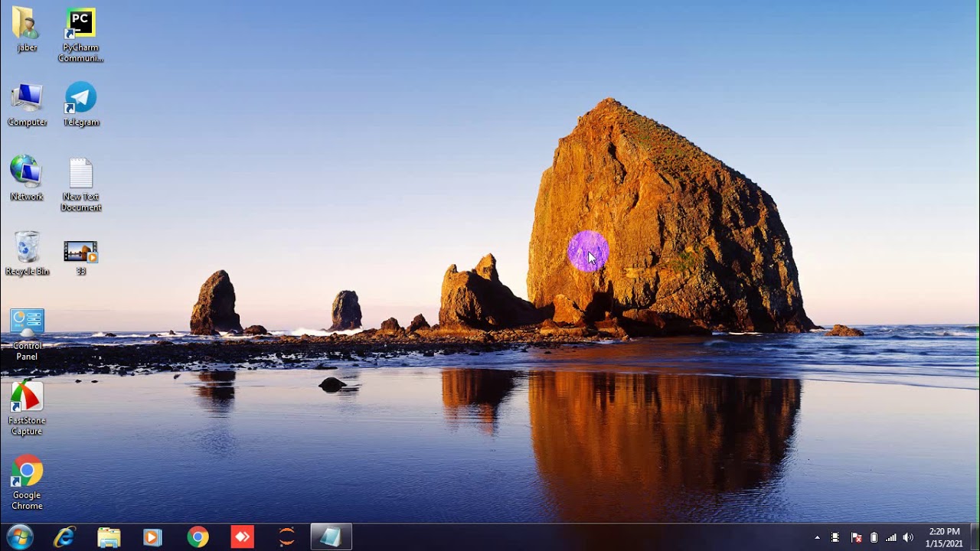Click the orange circular-arrows taskbar icon
This screenshot has width=980, height=551.
(x=286, y=537)
